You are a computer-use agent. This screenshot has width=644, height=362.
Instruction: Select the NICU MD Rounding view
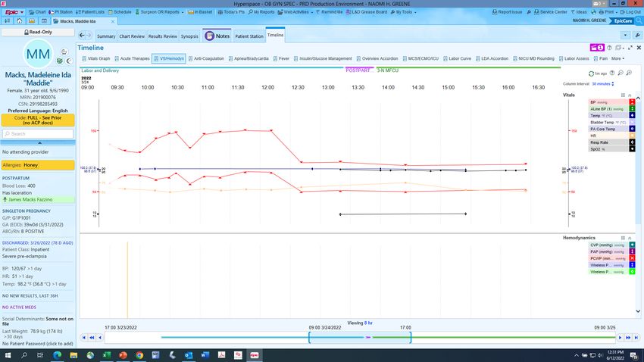coord(533,58)
